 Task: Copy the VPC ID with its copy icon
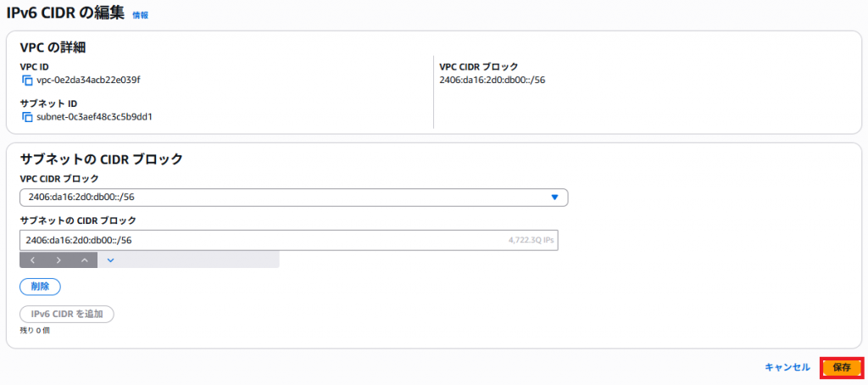click(27, 81)
